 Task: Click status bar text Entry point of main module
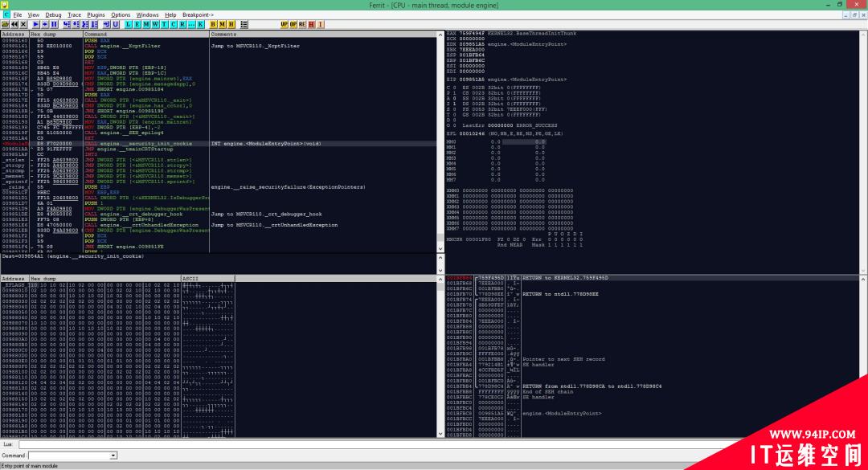coord(30,466)
